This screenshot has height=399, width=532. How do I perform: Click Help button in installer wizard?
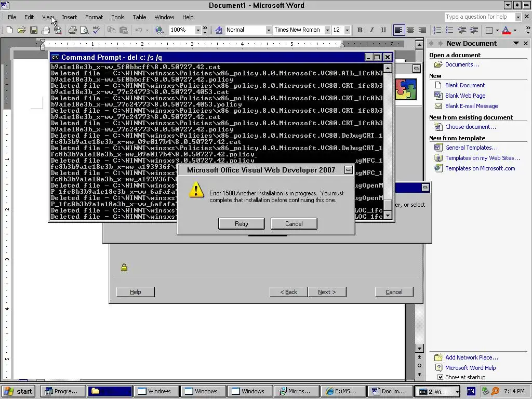coord(136,292)
